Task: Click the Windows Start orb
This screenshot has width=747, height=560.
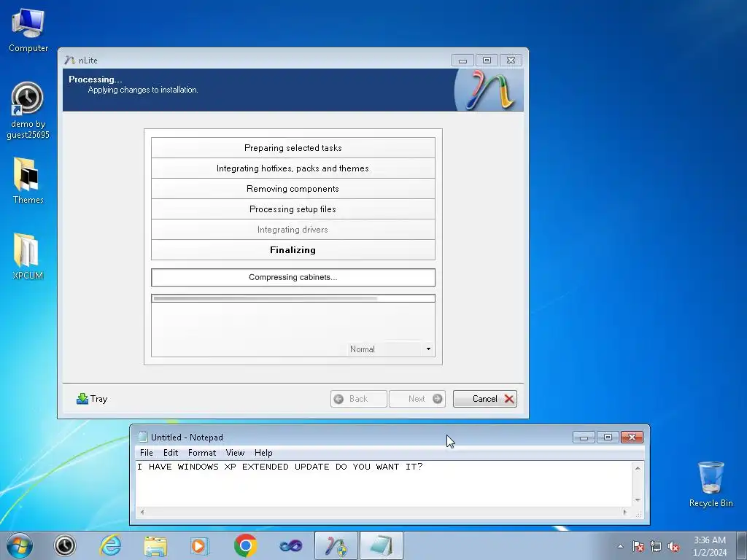Action: click(19, 545)
